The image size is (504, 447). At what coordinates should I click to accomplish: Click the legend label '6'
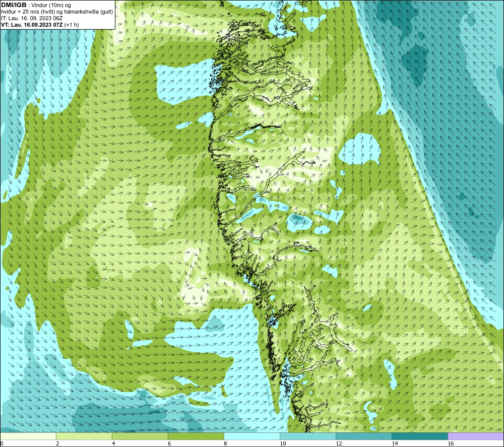(x=169, y=444)
